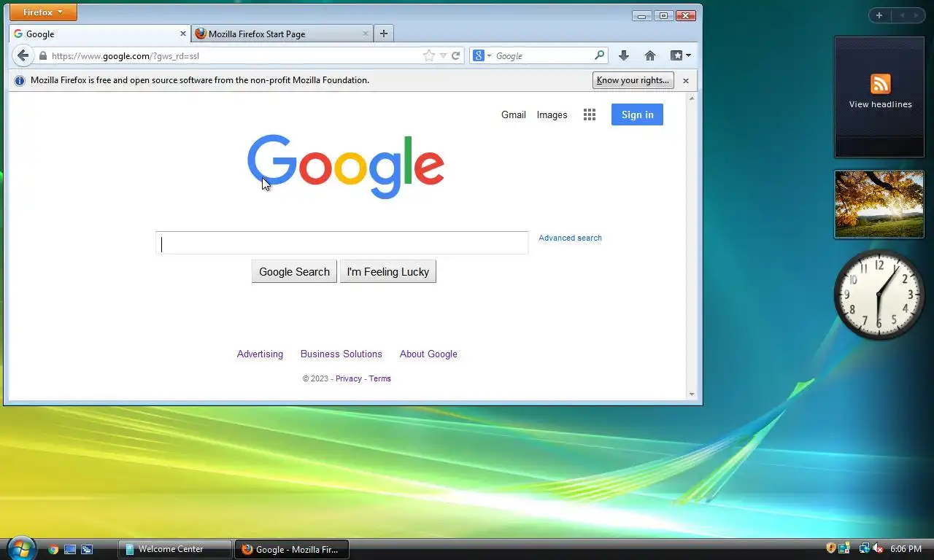Open the Windows Start orb
Image resolution: width=934 pixels, height=560 pixels.
[20, 548]
